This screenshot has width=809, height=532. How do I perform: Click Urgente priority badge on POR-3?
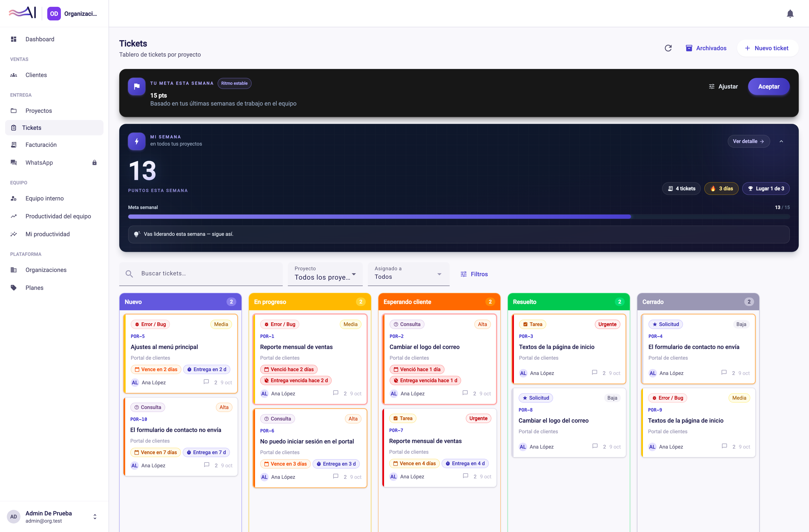(607, 325)
